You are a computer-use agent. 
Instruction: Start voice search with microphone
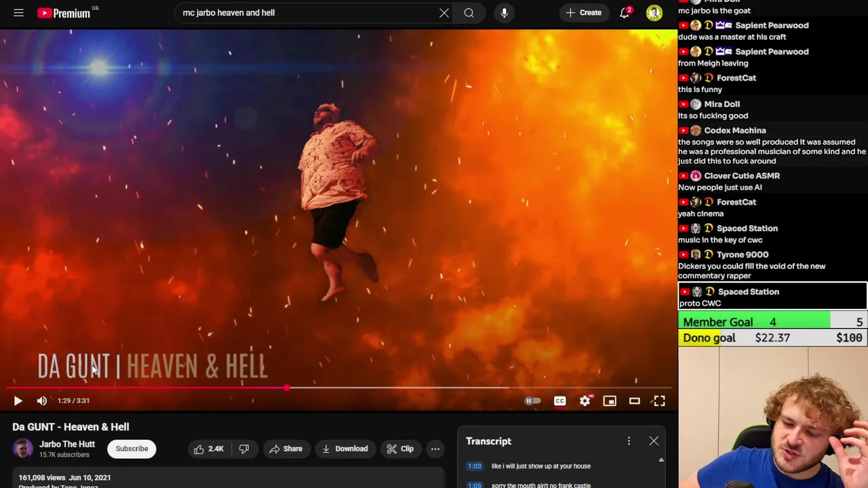click(x=504, y=13)
